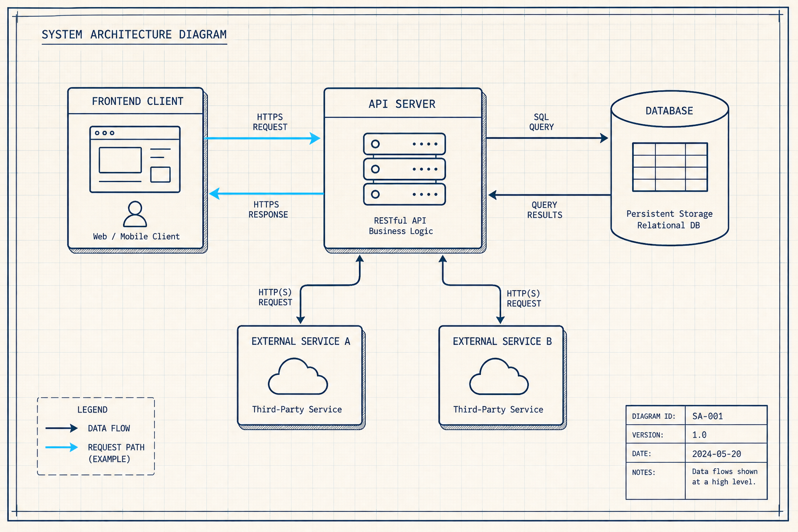Click the blue REQUEST PATH arrow in legend

pyautogui.click(x=61, y=447)
